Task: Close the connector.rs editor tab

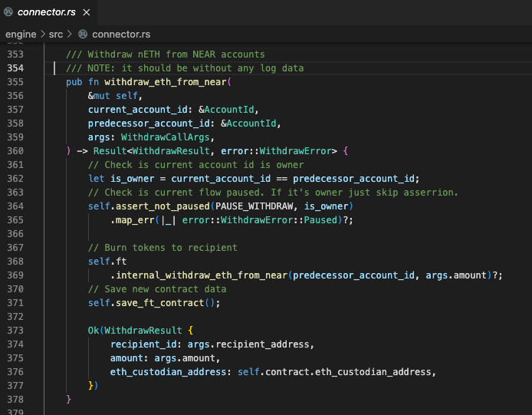Action: (85, 13)
